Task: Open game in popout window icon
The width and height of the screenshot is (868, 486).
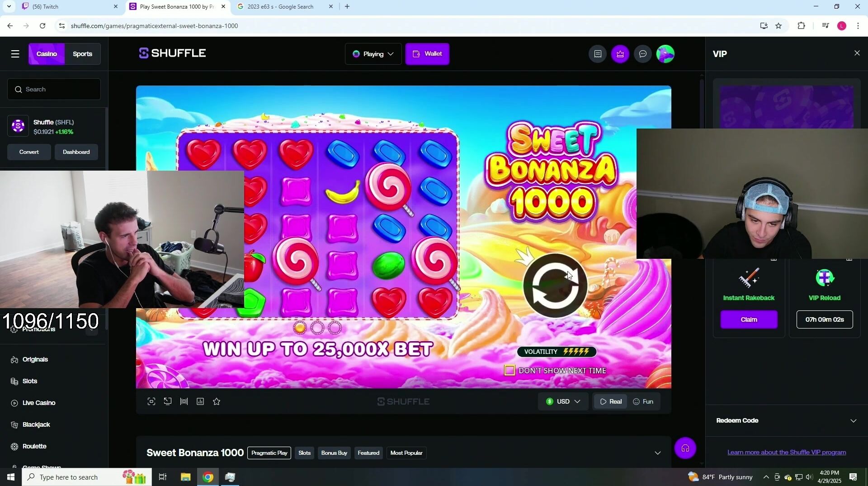Action: (x=168, y=401)
